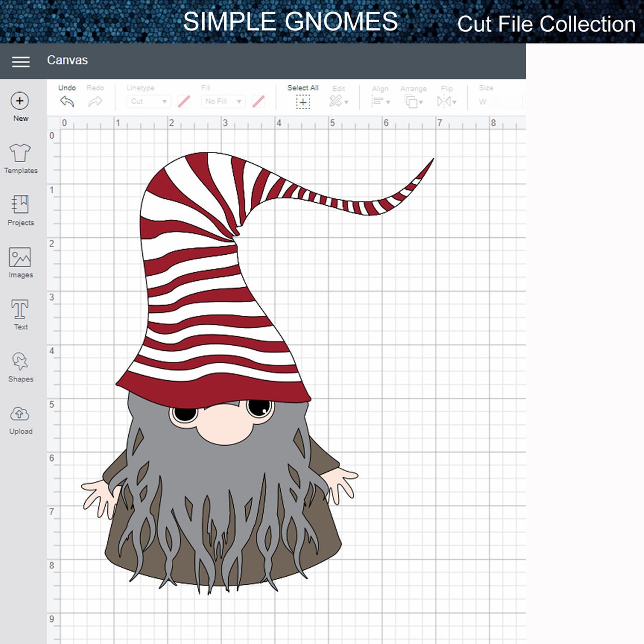Add Text with the Text tool

20,314
